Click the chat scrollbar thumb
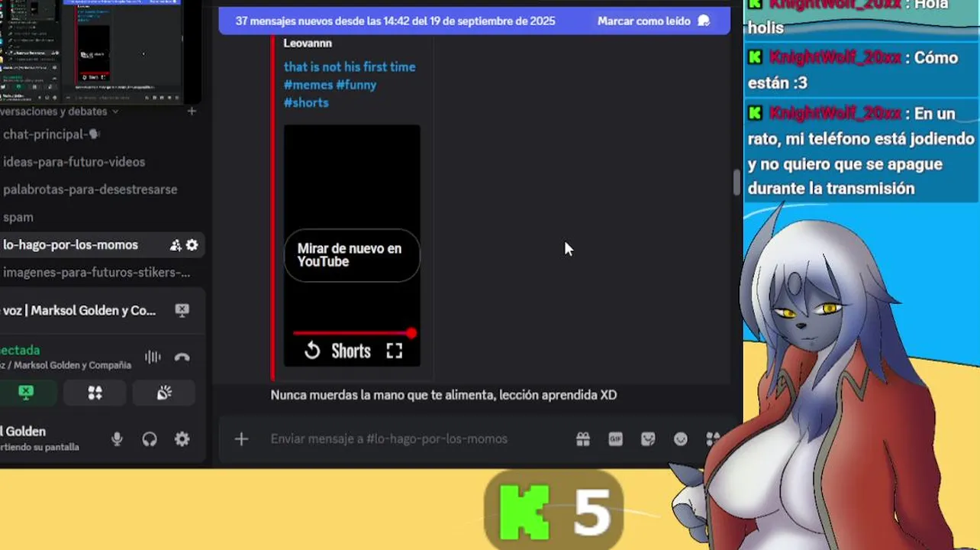 click(x=737, y=183)
